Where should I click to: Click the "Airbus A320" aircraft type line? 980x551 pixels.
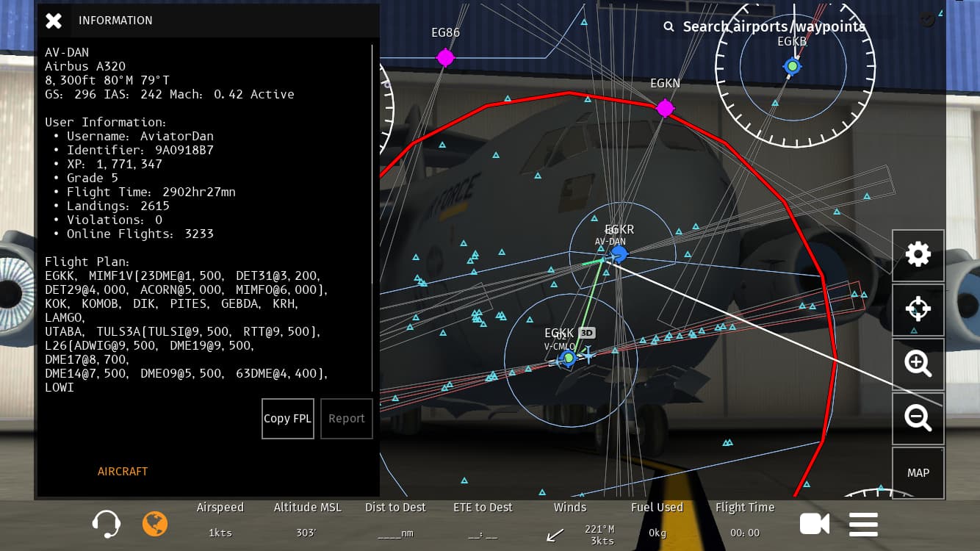(85, 66)
